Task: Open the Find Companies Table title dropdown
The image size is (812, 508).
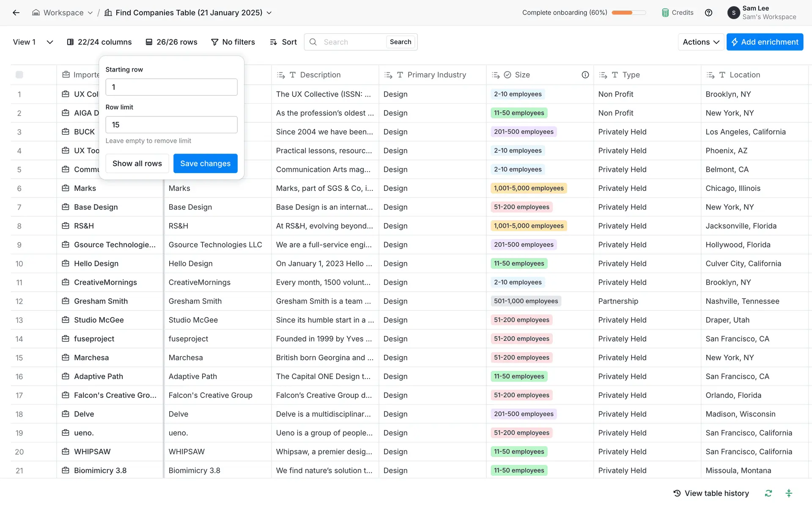Action: pyautogui.click(x=269, y=13)
